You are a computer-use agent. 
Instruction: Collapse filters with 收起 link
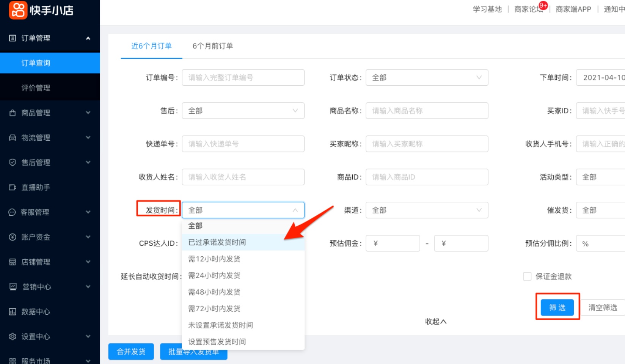436,322
